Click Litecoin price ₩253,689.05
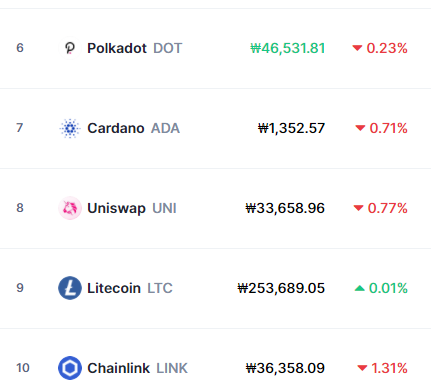Viewport: 431px width, 388px height. pos(281,288)
